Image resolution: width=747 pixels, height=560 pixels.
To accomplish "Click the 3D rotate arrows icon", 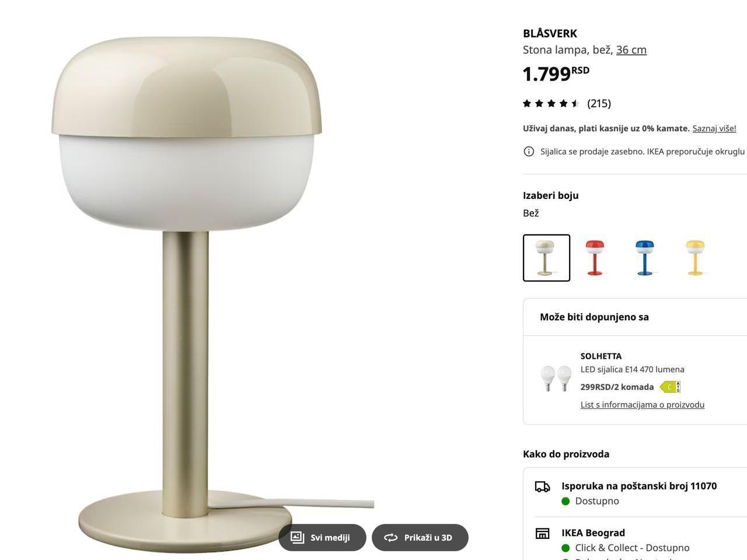I will pyautogui.click(x=390, y=538).
